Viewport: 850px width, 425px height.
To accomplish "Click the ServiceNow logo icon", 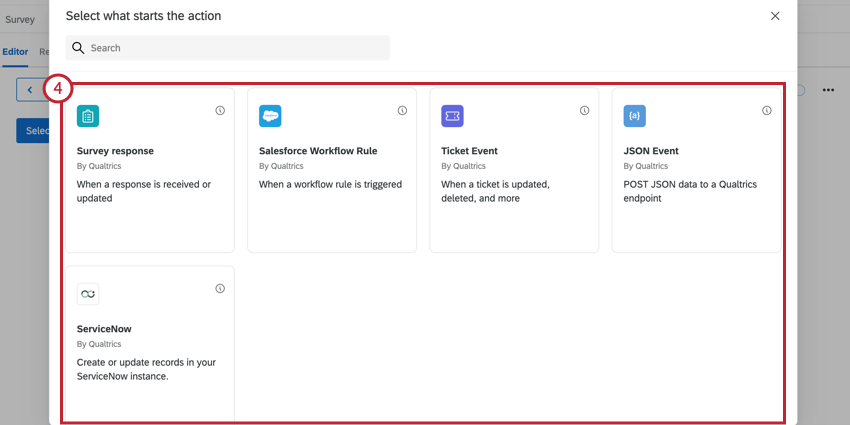I will [88, 294].
